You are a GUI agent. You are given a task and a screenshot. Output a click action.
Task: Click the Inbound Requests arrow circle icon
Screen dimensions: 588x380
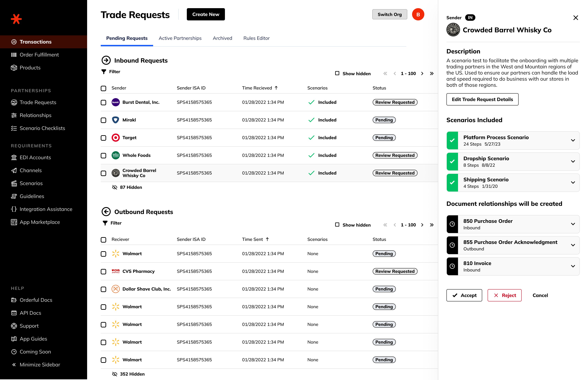[x=106, y=60]
